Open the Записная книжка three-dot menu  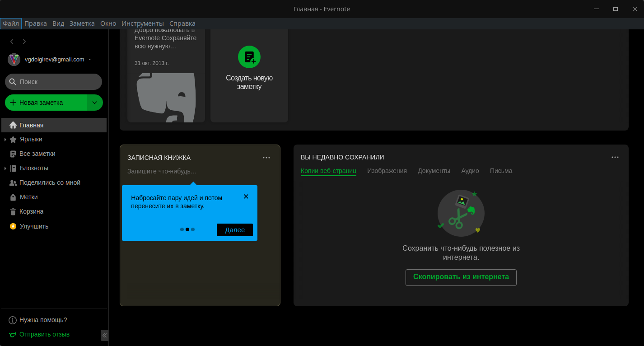pos(266,158)
